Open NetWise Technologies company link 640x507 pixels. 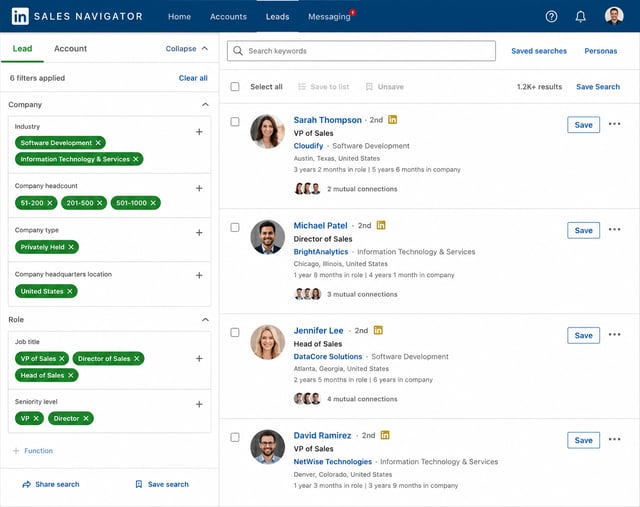click(333, 462)
